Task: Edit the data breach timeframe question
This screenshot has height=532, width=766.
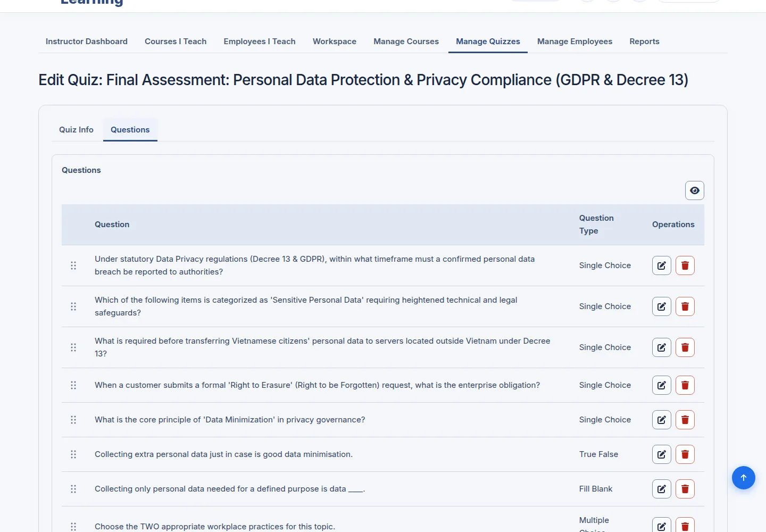Action: tap(662, 265)
